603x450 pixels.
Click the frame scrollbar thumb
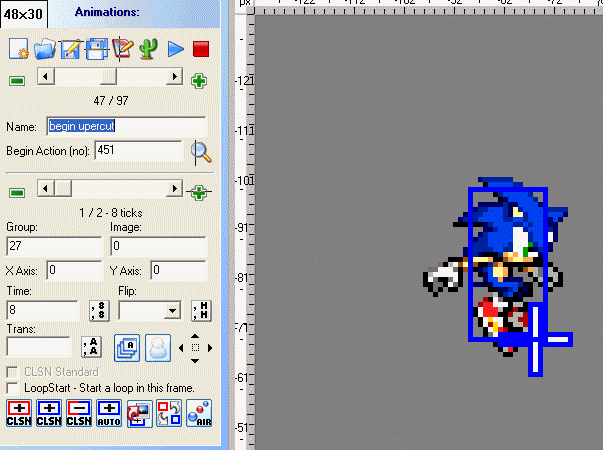tap(63, 189)
